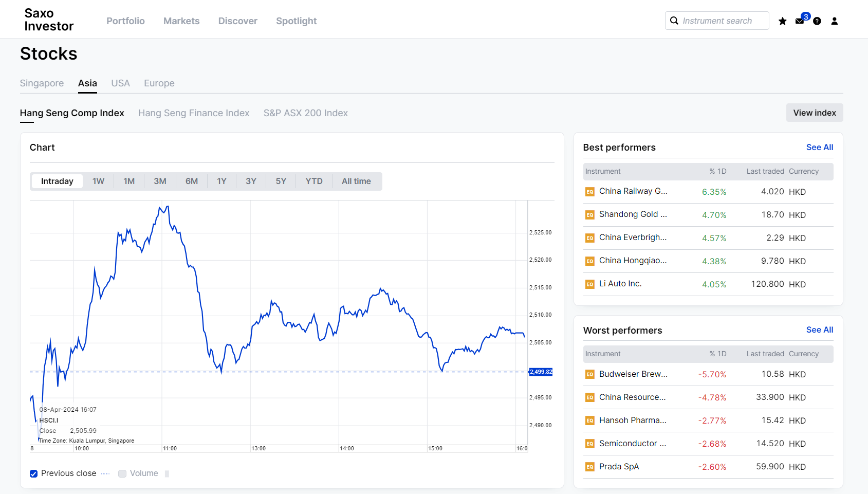Image resolution: width=868 pixels, height=494 pixels.
Task: Switch to the USA tab
Action: point(121,83)
